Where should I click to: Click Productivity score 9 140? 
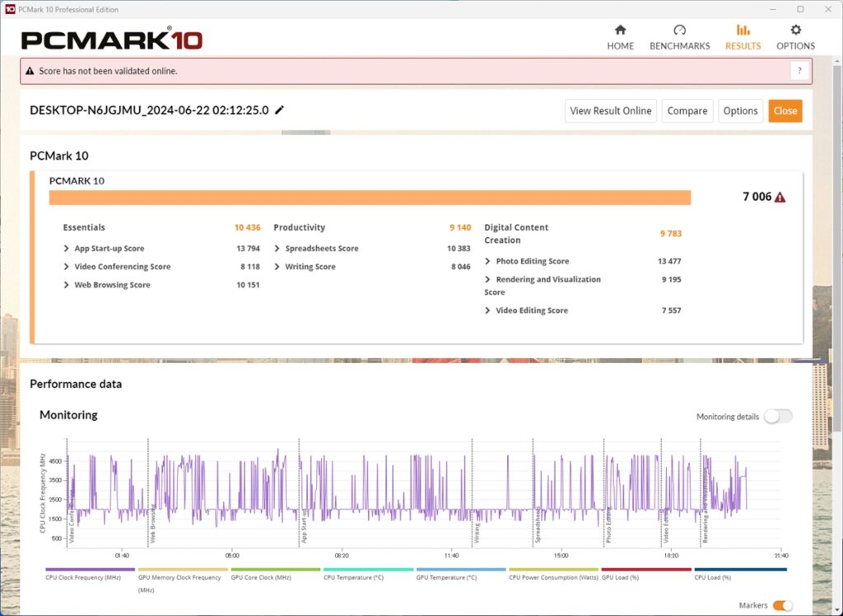click(460, 227)
